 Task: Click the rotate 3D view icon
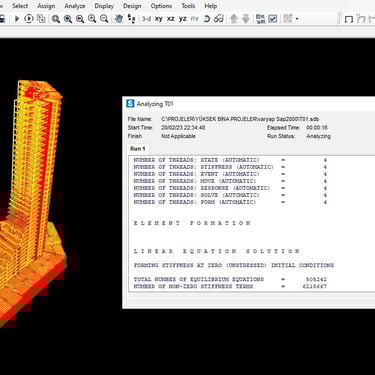click(x=207, y=19)
